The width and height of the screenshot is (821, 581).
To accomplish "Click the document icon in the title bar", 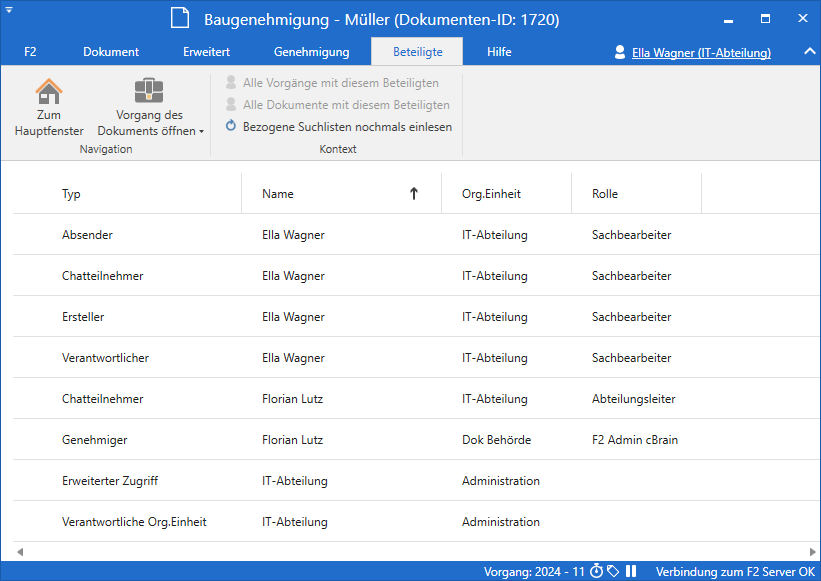I will (180, 18).
